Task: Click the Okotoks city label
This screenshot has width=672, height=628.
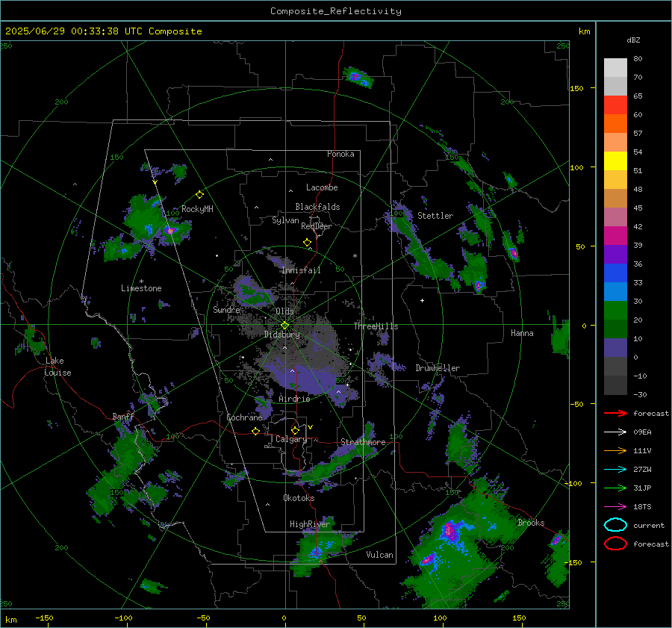Action: point(299,498)
